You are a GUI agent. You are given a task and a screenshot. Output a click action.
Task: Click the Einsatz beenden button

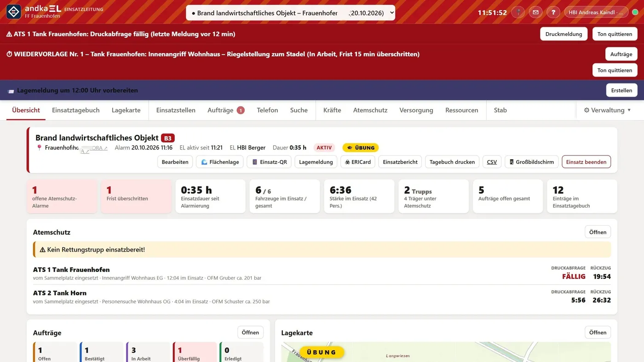(x=586, y=162)
